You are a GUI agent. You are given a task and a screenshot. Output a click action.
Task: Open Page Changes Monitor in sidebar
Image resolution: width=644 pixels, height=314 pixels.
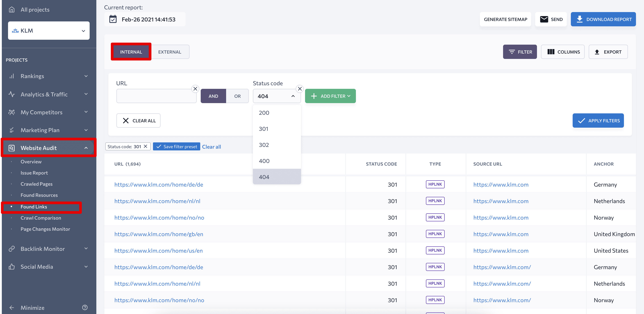point(45,229)
